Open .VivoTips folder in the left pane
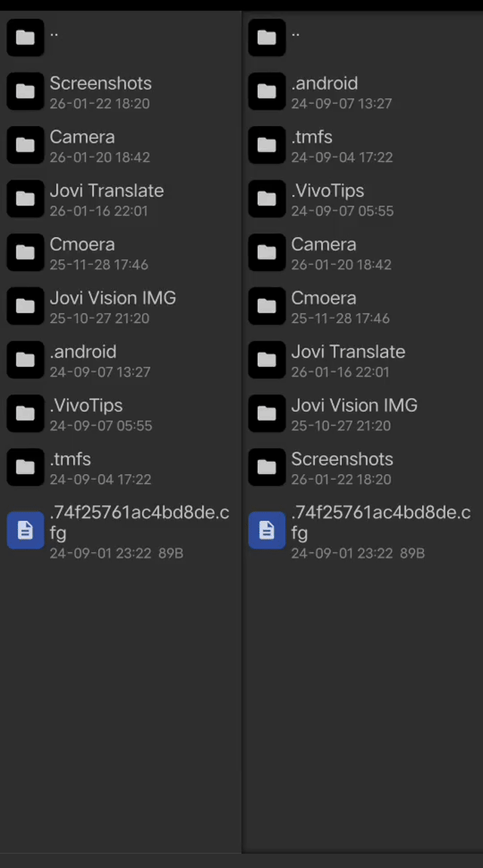This screenshot has height=868, width=483. click(121, 414)
